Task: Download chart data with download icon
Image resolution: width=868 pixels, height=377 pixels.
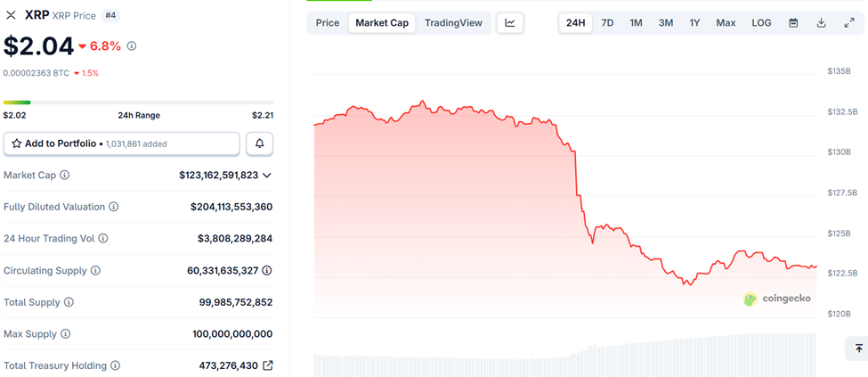Action: click(822, 23)
